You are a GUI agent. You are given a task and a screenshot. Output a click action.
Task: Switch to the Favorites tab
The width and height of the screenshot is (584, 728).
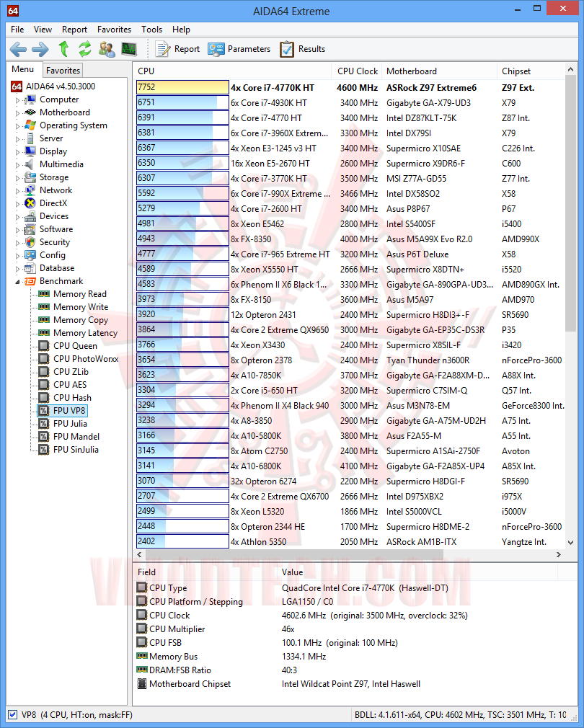[x=63, y=70]
